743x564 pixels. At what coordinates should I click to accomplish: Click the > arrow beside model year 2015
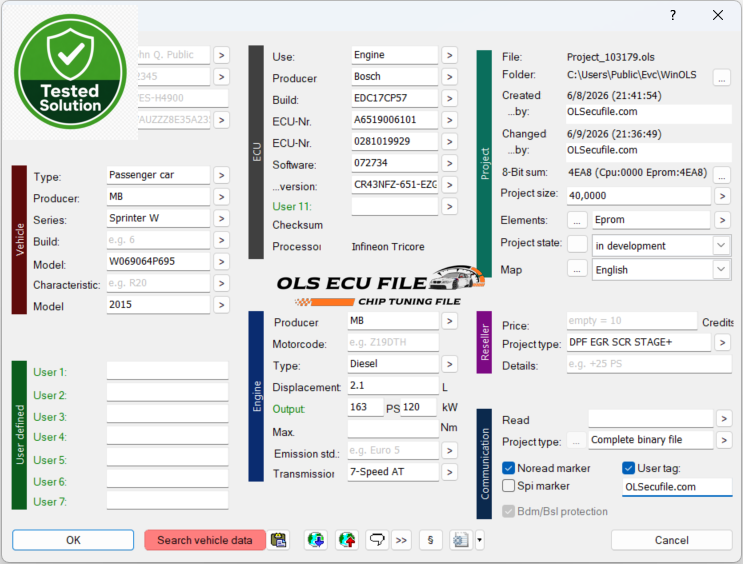coord(221,305)
